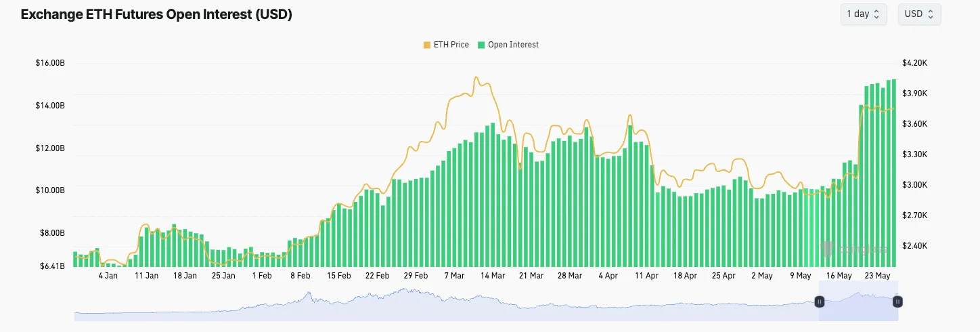
Task: Click the right range slider handle
Action: tap(897, 302)
